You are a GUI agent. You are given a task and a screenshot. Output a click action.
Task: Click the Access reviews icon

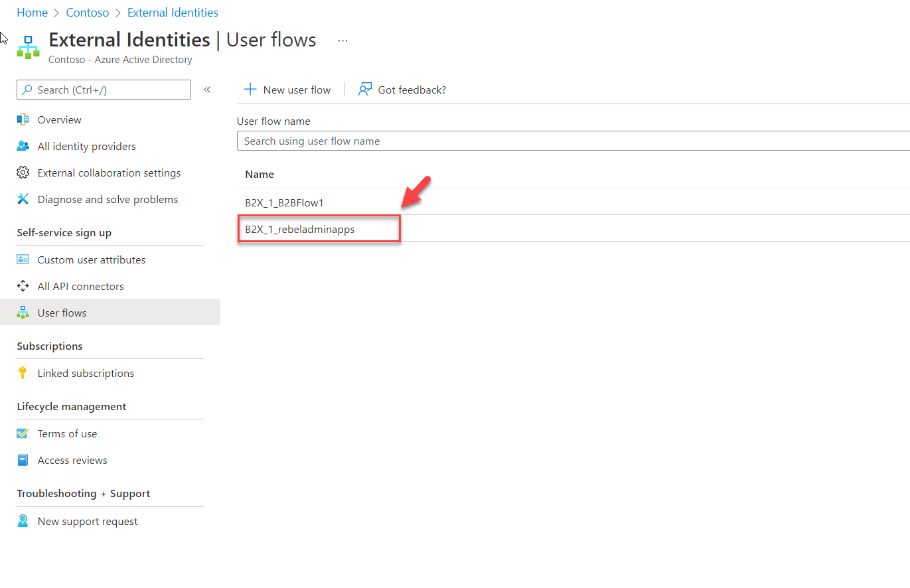(23, 460)
